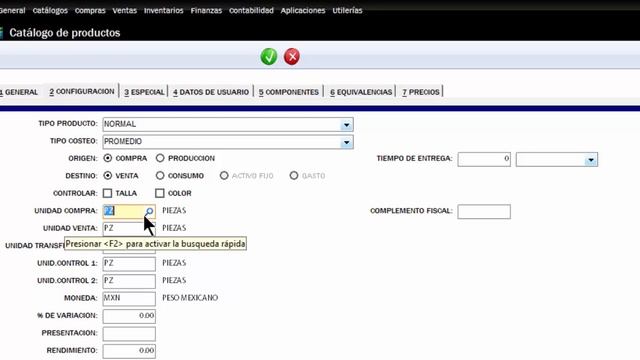This screenshot has height=360, width=640.
Task: Select the PRODUCCION origin radio button
Action: (160, 158)
